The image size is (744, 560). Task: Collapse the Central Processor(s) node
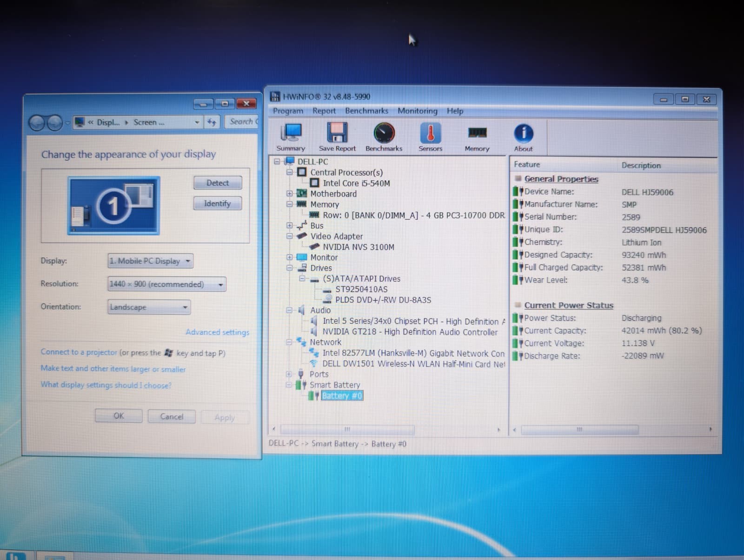click(x=290, y=172)
